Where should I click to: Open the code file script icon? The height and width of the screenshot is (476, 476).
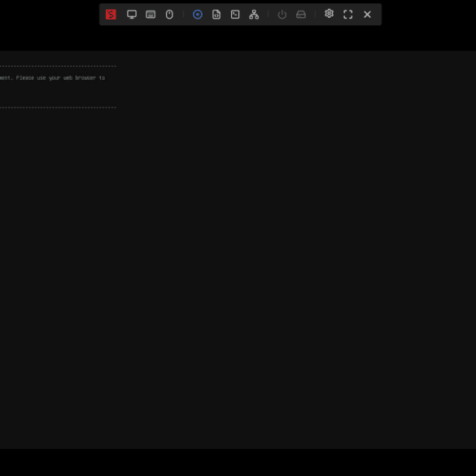click(216, 15)
